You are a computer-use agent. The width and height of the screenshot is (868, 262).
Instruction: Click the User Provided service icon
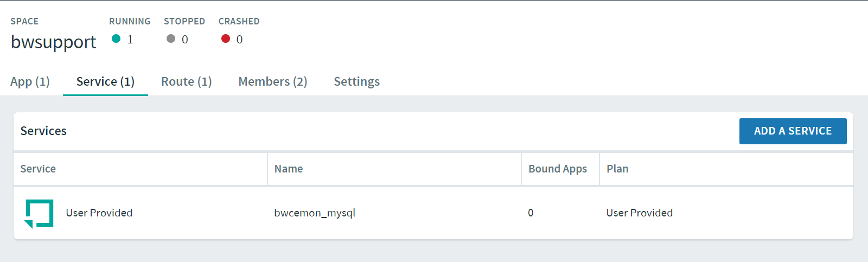coord(39,213)
